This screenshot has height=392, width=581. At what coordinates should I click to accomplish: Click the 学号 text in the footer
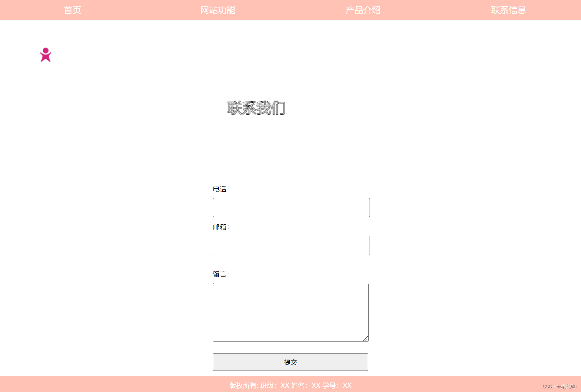click(329, 385)
